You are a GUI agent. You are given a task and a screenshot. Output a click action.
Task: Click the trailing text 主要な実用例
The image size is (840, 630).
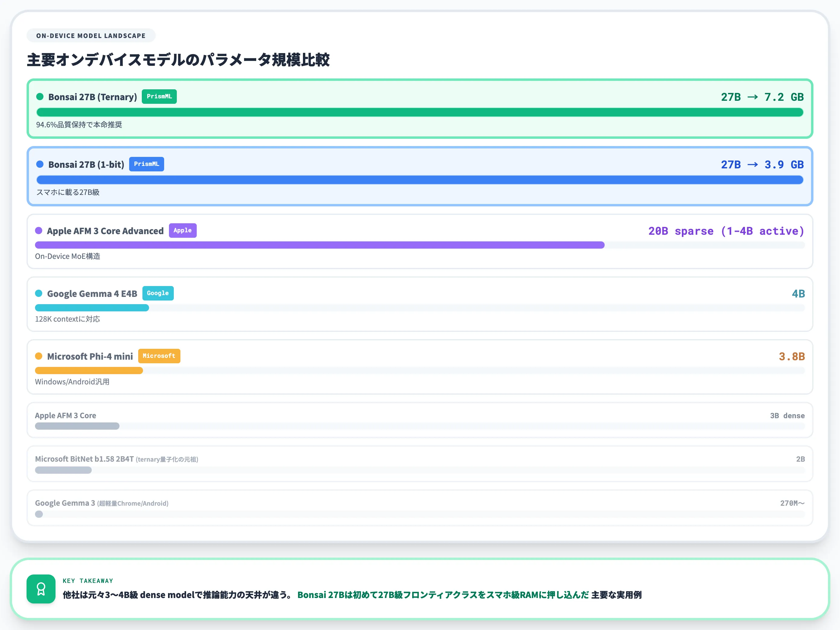[x=616, y=595]
